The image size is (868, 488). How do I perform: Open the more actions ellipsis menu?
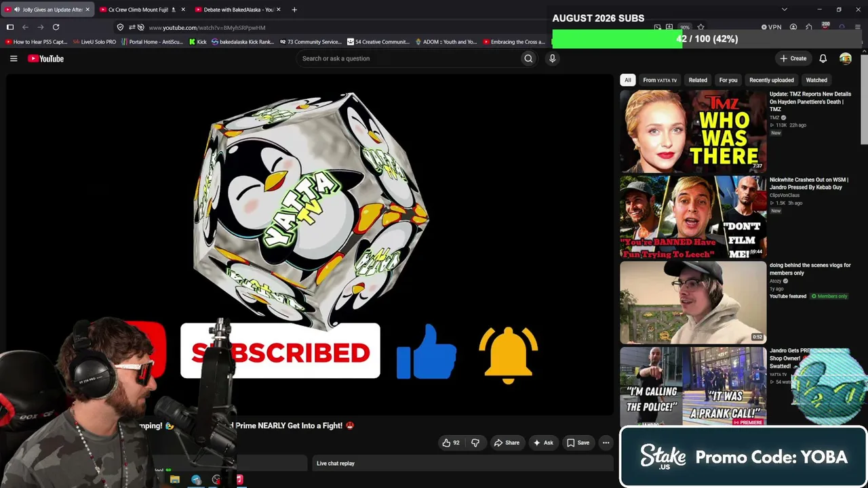click(x=606, y=443)
